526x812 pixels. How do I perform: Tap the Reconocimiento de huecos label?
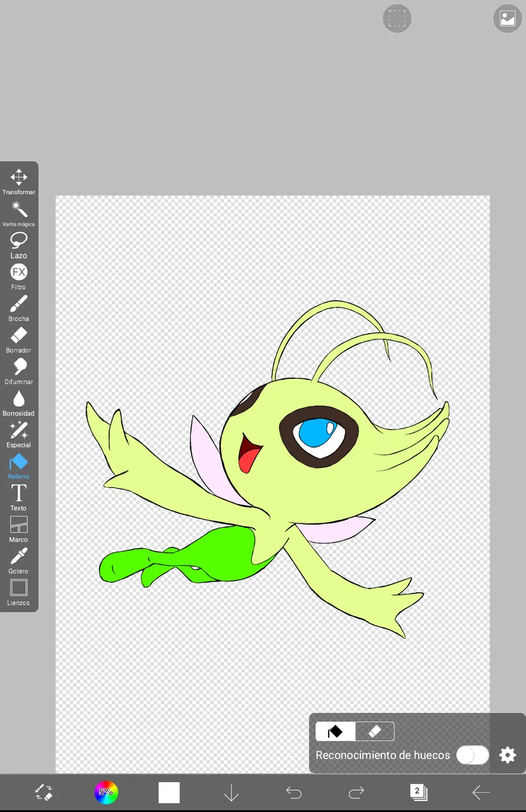(383, 755)
